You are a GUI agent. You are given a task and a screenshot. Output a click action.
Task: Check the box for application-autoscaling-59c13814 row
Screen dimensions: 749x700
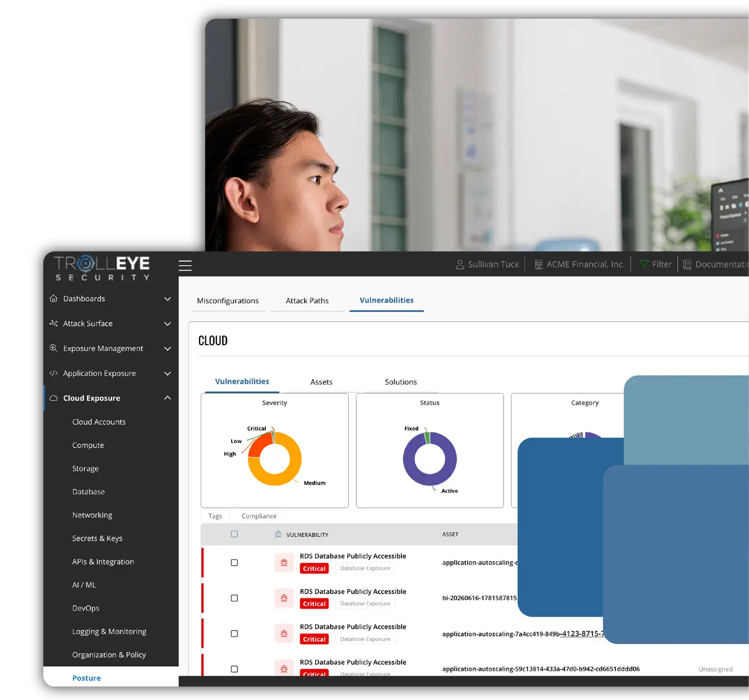point(235,669)
